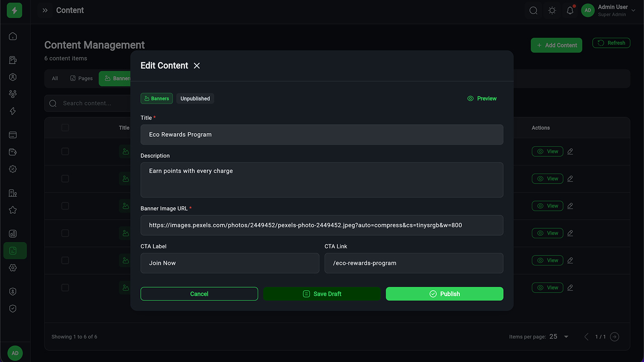This screenshot has width=644, height=362.
Task: Open the items per page dropdown
Action: [x=559, y=337]
